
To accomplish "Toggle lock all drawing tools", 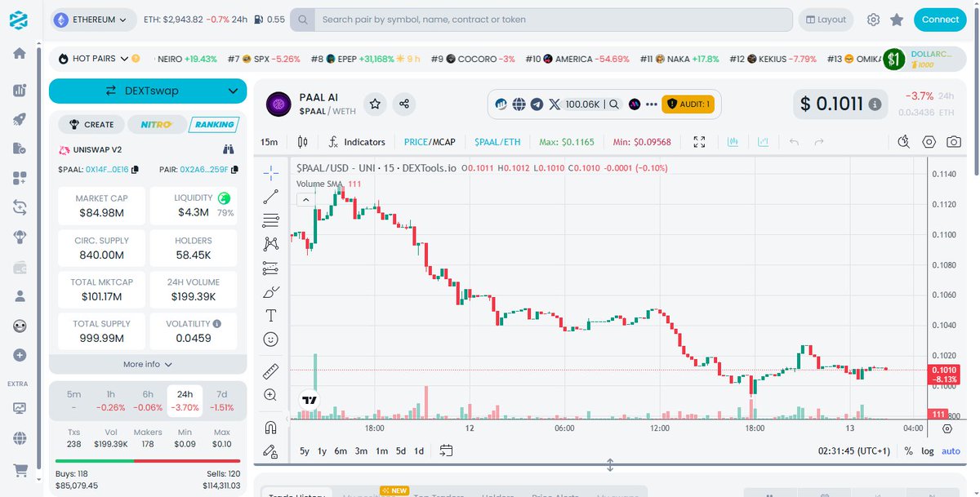I will [271, 450].
